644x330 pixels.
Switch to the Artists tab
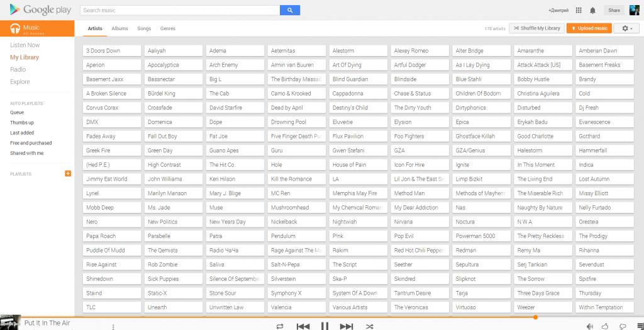tap(95, 28)
